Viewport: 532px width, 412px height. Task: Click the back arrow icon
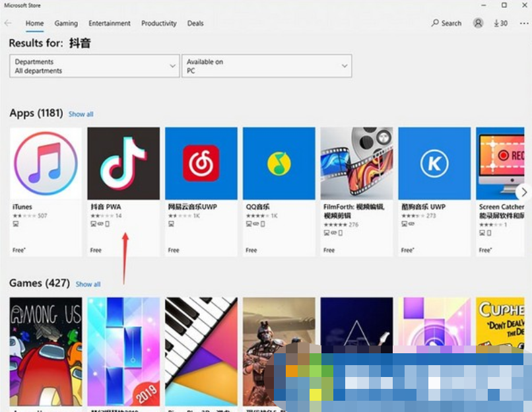(x=8, y=23)
